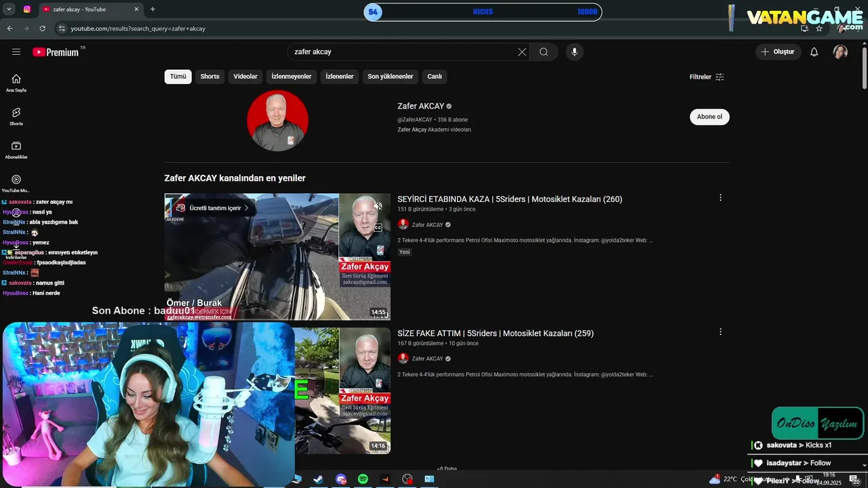Viewport: 868px width, 488px height.
Task: Open Discord from the taskbar
Action: [340, 479]
